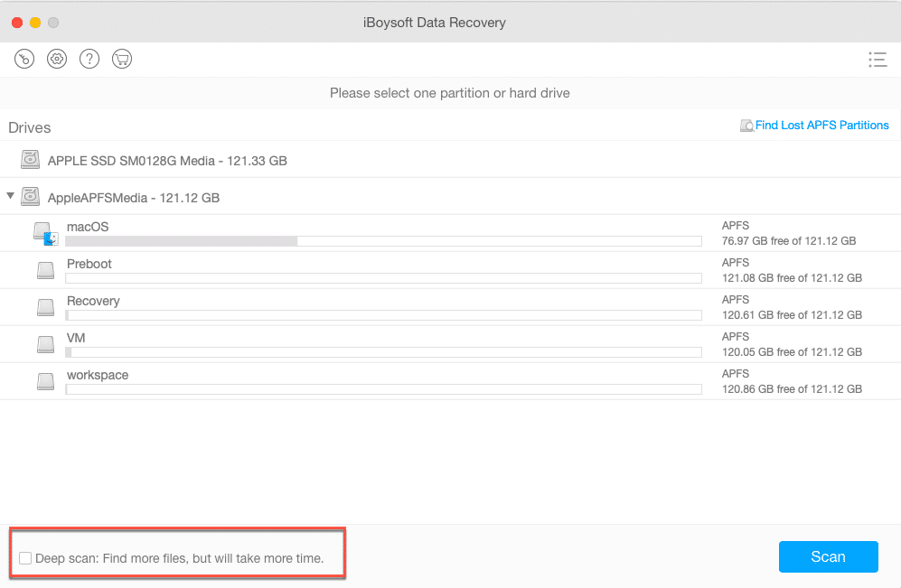The width and height of the screenshot is (901, 588).
Task: Click the iBoysoft Data Recovery window title
Action: pyautogui.click(x=435, y=23)
